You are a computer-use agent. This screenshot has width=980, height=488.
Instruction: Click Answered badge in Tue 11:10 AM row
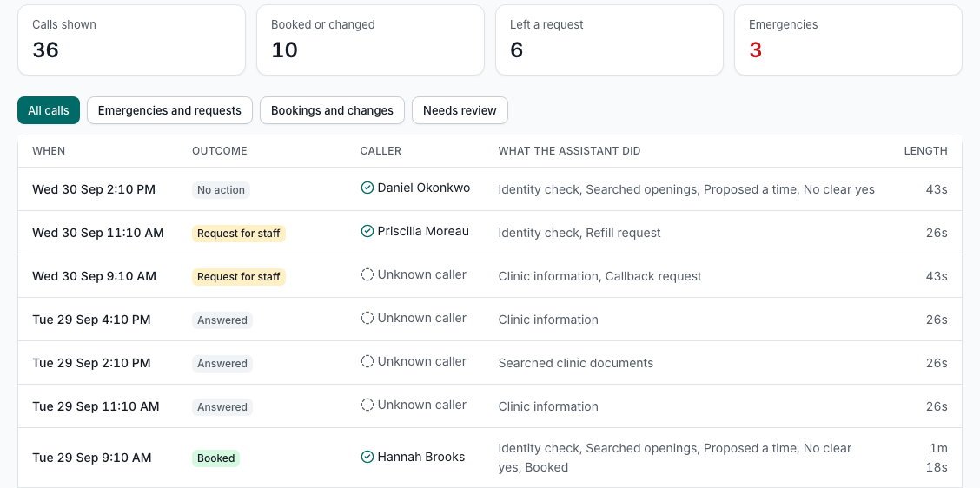222,407
